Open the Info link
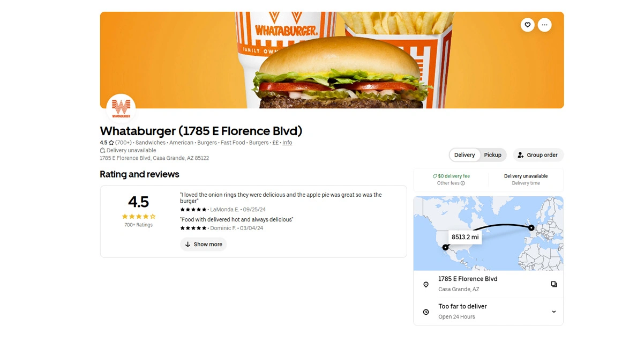Viewport: 644px width, 340px height. (x=287, y=143)
